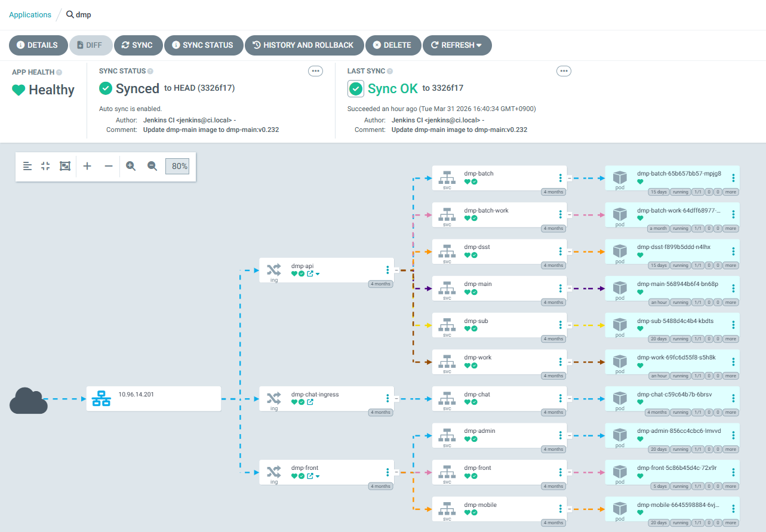766x532 pixels.
Task: Click the 80% zoom level field
Action: click(x=179, y=166)
